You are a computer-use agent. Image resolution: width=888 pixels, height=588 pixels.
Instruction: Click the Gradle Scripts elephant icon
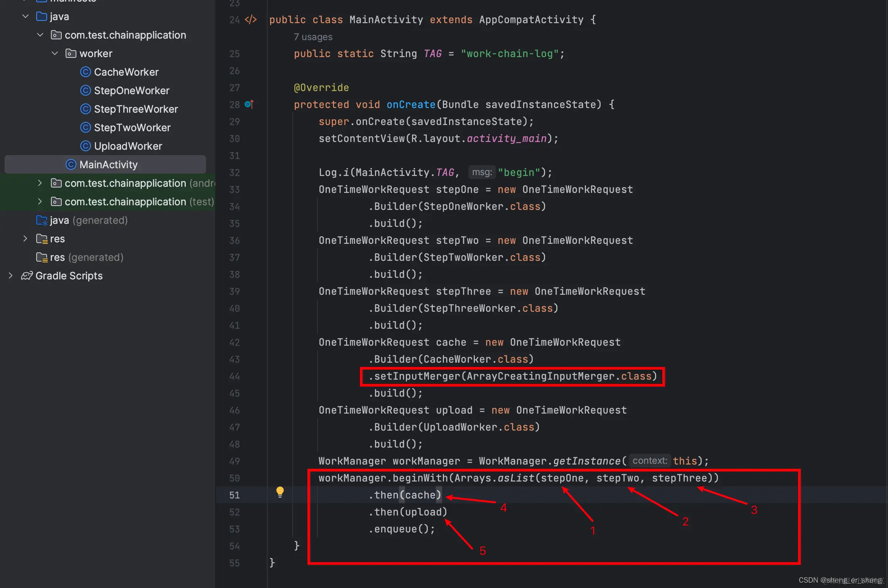point(27,276)
